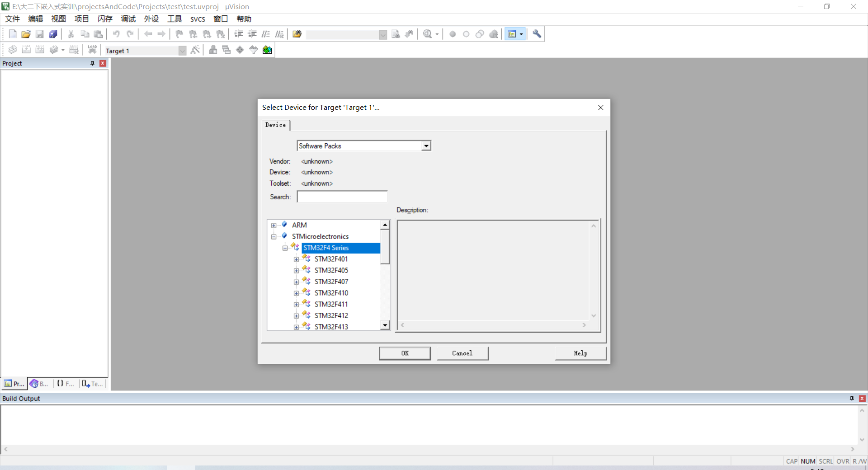Image resolution: width=868 pixels, height=470 pixels.
Task: Click the Find in Files binoculars-folder icon
Action: point(297,34)
